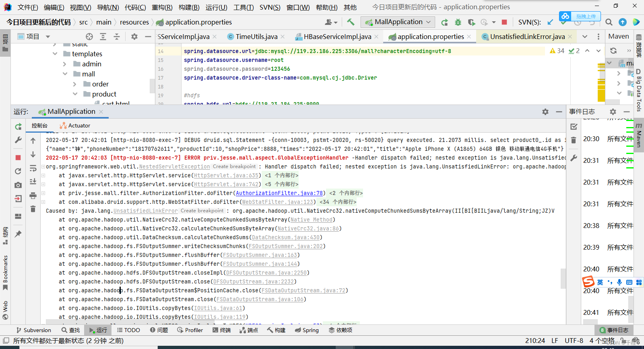The image size is (644, 349).
Task: Switch to TimeUtils.java tab
Action: coord(256,37)
